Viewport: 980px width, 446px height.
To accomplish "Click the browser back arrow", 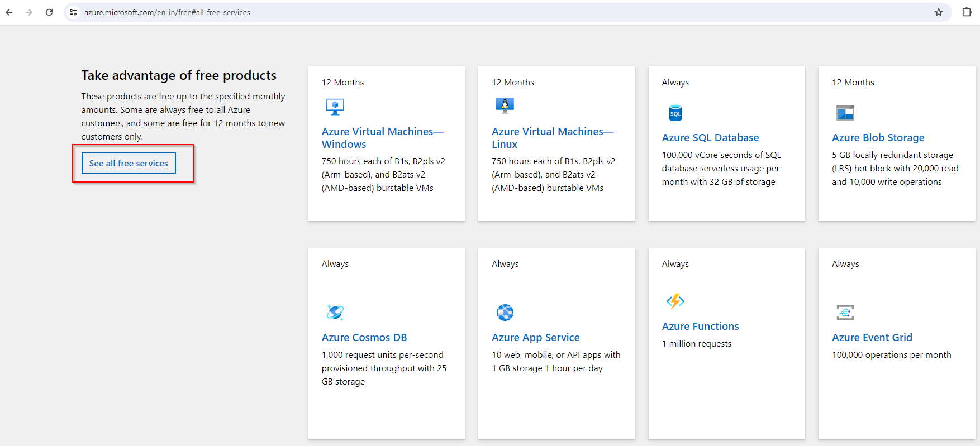I will [x=9, y=12].
